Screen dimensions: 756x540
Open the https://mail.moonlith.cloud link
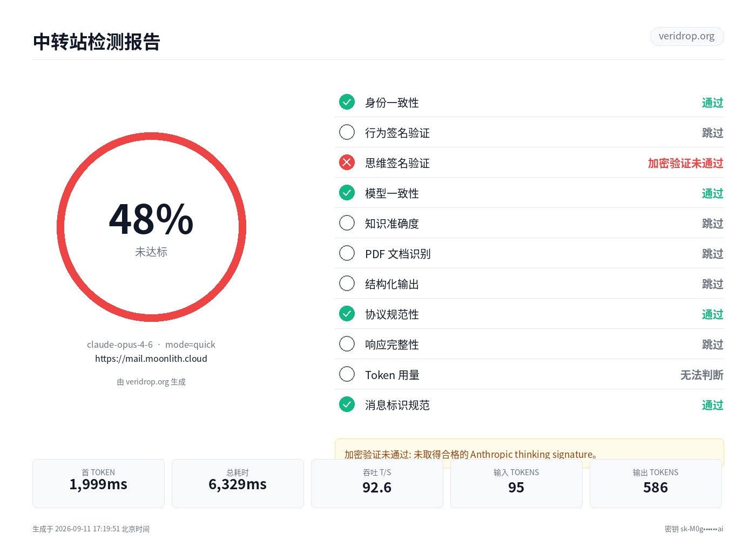(x=151, y=359)
